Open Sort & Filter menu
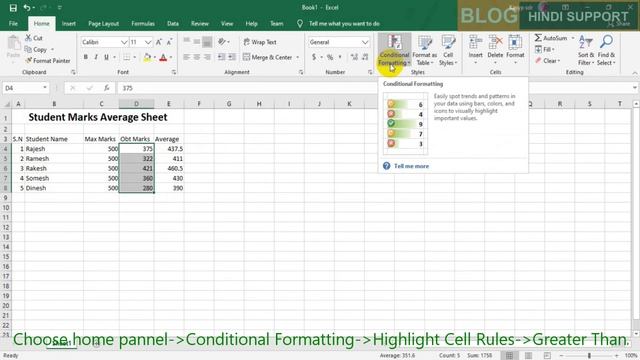Screen dimensions: 640x360 [586, 50]
